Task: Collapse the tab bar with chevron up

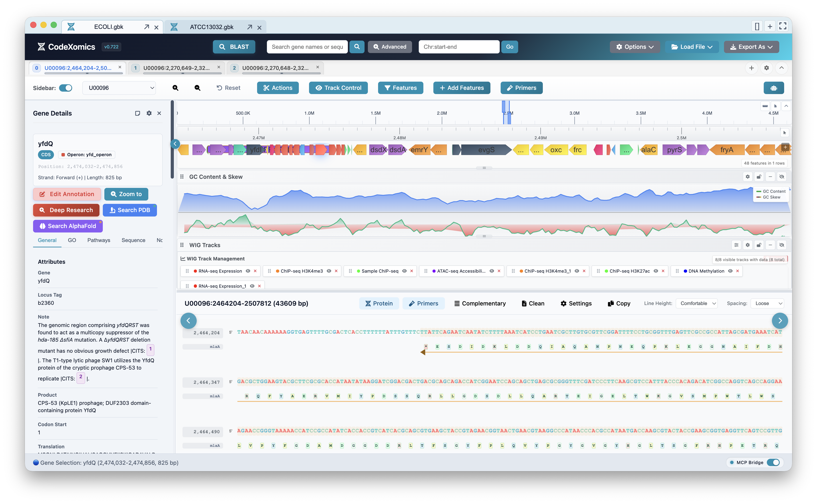Action: click(781, 68)
